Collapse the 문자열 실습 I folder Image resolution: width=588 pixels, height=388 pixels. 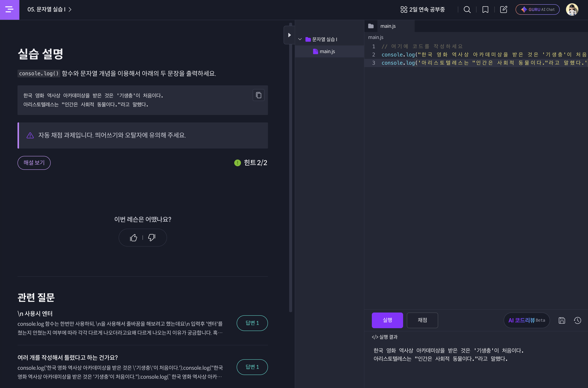pyautogui.click(x=300, y=39)
